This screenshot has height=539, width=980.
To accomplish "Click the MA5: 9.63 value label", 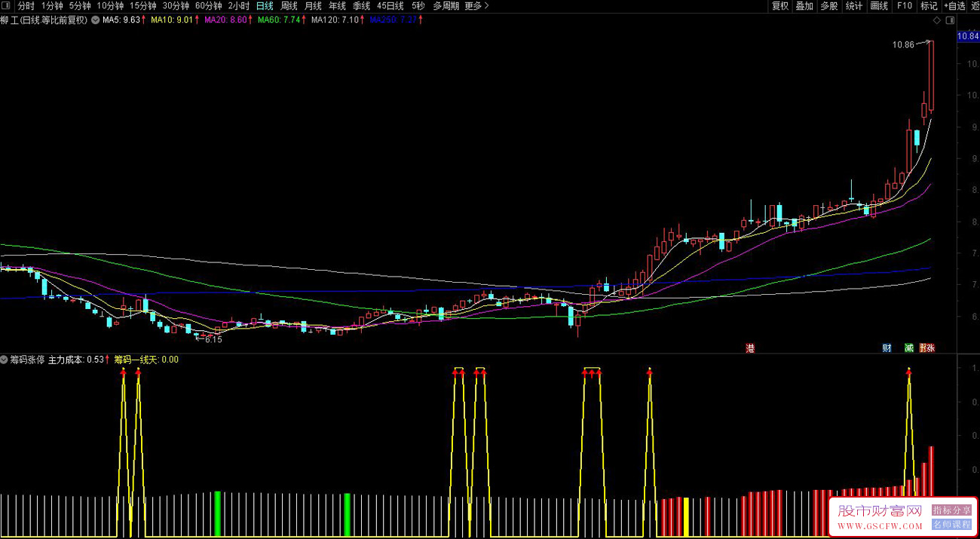I will pyautogui.click(x=121, y=20).
